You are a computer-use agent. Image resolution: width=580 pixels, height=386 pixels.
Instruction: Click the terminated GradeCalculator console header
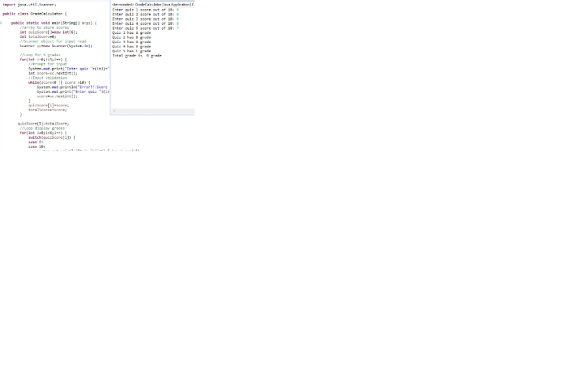pyautogui.click(x=153, y=4)
